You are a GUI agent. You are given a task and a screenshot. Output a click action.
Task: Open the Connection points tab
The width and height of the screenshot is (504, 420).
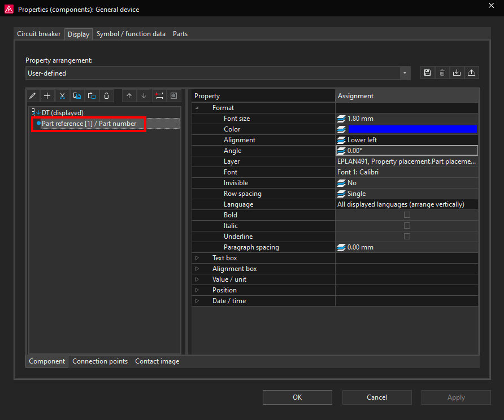click(100, 361)
